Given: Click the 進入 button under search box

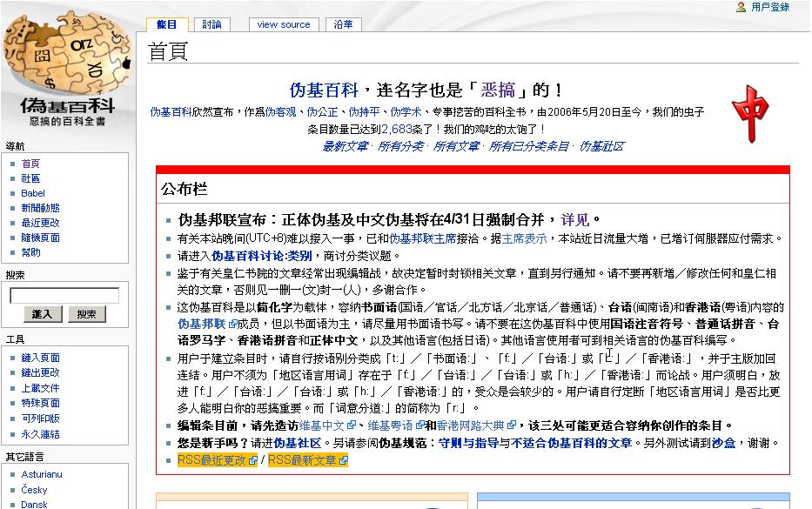Looking at the screenshot, I should 43,314.
